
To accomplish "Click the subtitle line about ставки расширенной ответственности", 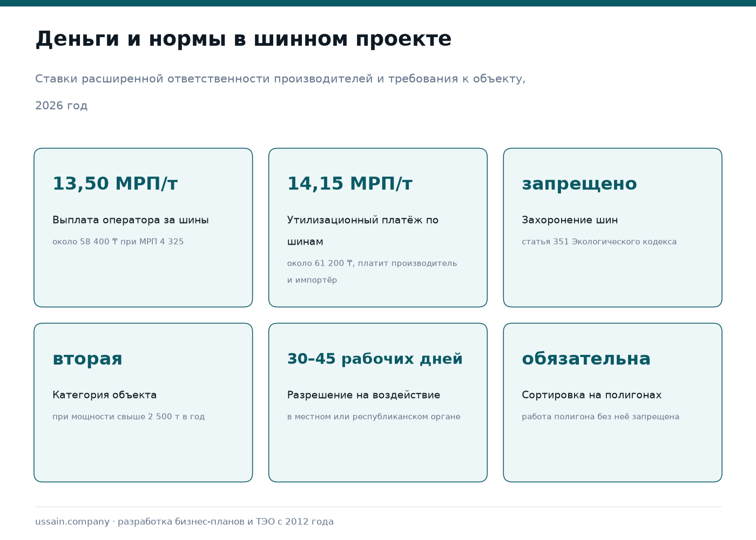I will (280, 79).
